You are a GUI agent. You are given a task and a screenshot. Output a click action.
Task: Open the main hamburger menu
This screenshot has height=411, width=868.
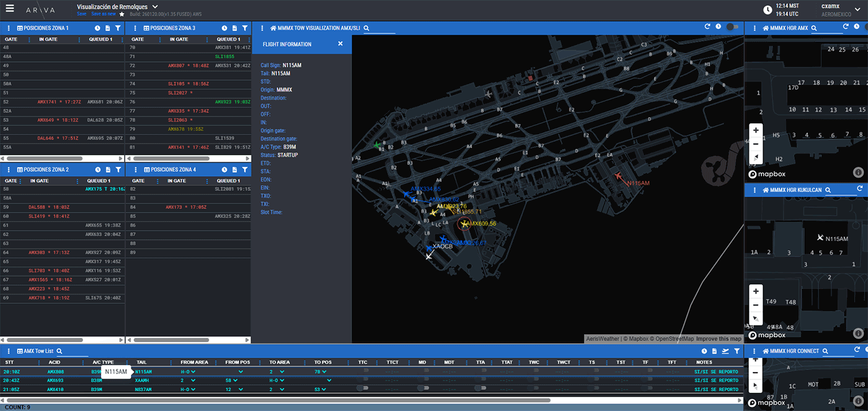pyautogui.click(x=9, y=9)
